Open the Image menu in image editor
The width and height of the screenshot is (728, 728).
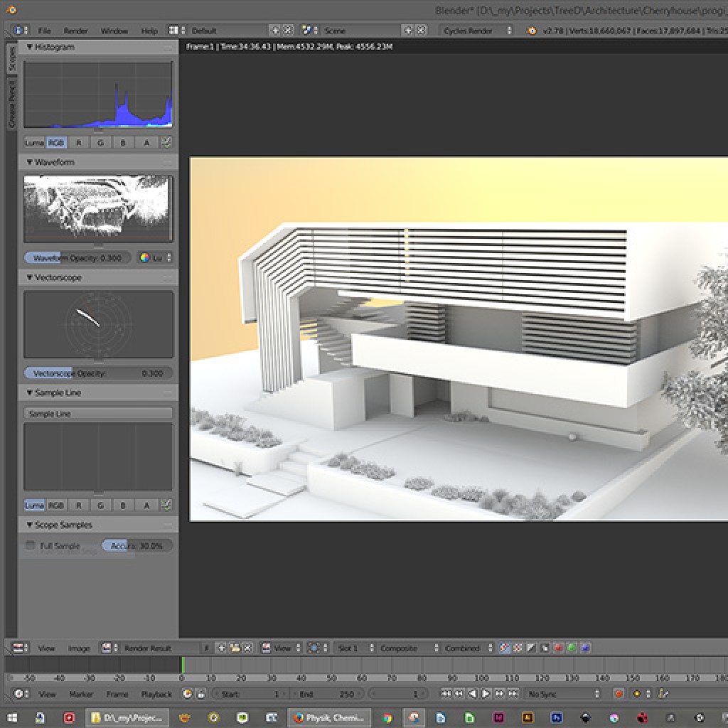pos(79,648)
